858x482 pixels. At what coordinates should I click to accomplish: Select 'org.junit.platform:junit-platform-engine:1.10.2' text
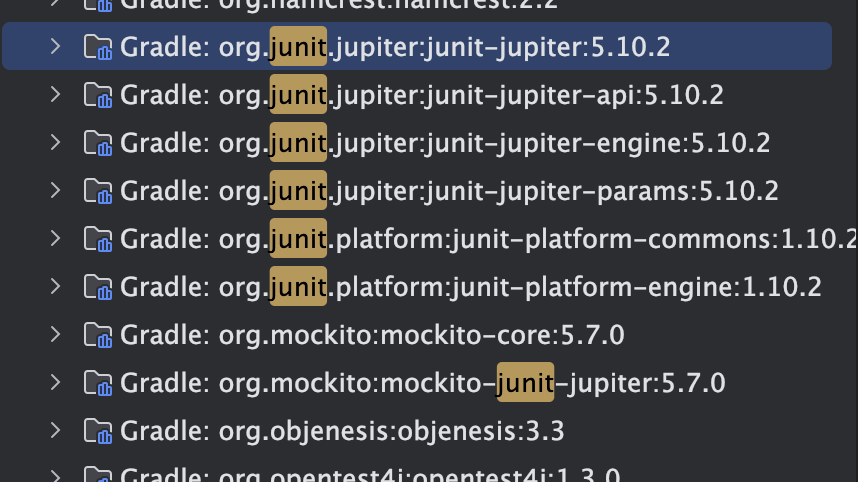pyautogui.click(x=520, y=287)
